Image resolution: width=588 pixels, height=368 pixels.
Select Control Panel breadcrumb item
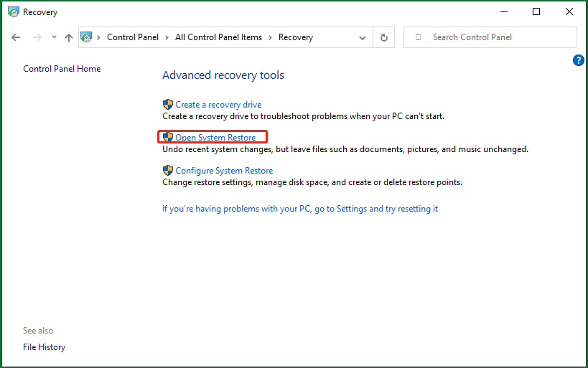[x=133, y=37]
